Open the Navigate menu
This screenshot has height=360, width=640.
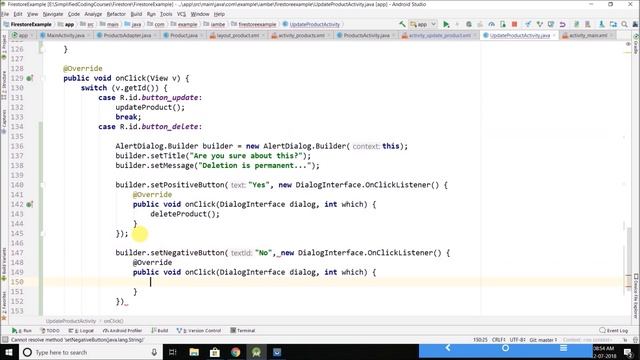click(53, 14)
